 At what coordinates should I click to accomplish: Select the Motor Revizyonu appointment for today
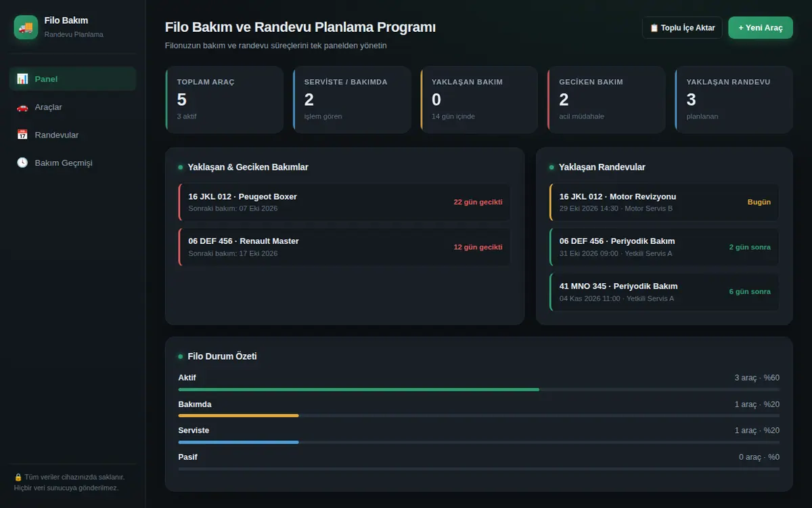[x=664, y=202]
